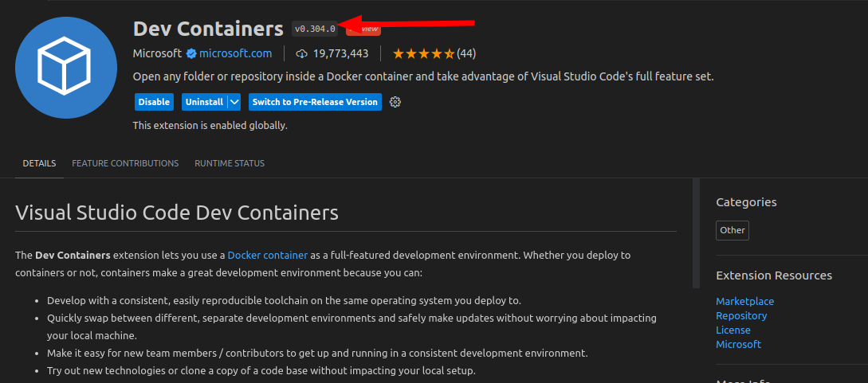868x383 pixels.
Task: Select the Details tab
Action: [39, 163]
